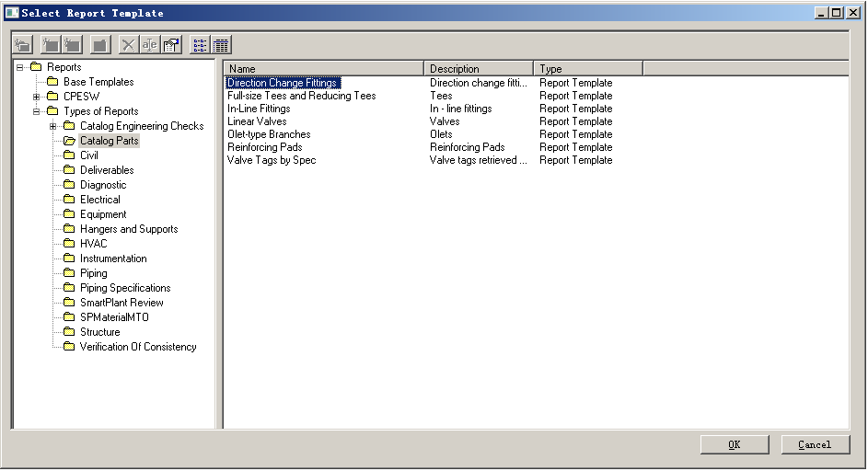Click the 'Olets' description cell

pyautogui.click(x=441, y=134)
